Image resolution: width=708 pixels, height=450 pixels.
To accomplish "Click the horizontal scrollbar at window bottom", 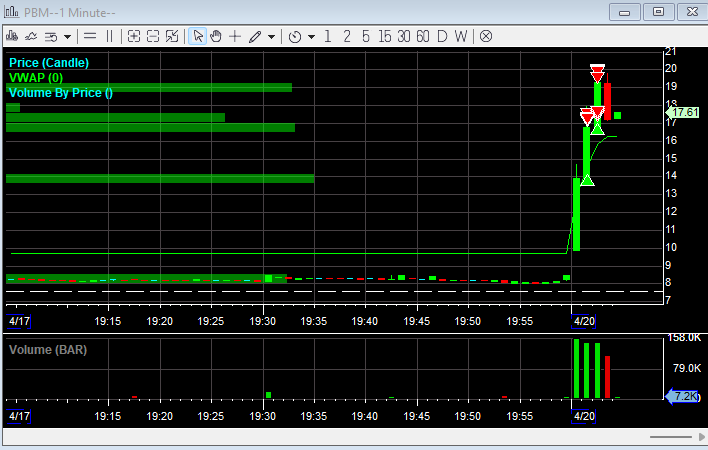I will (x=671, y=437).
